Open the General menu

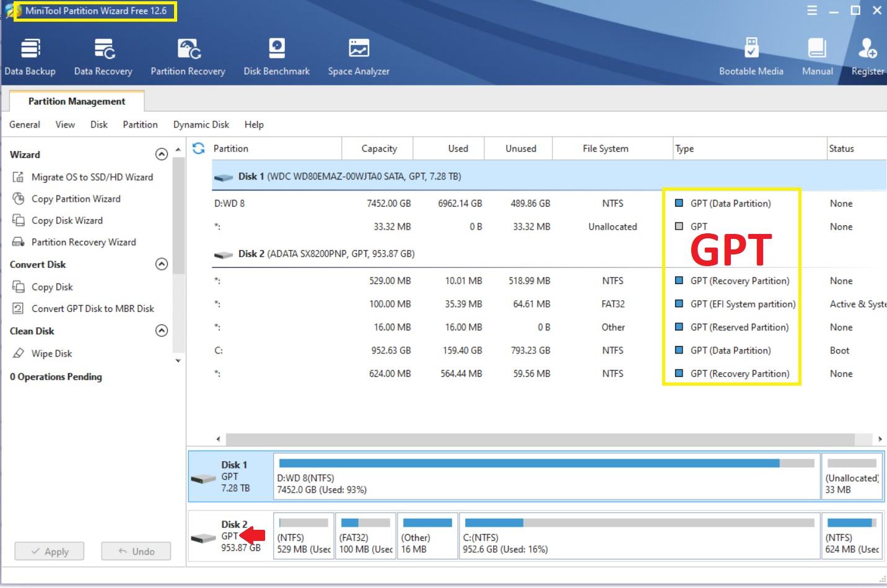pos(25,124)
